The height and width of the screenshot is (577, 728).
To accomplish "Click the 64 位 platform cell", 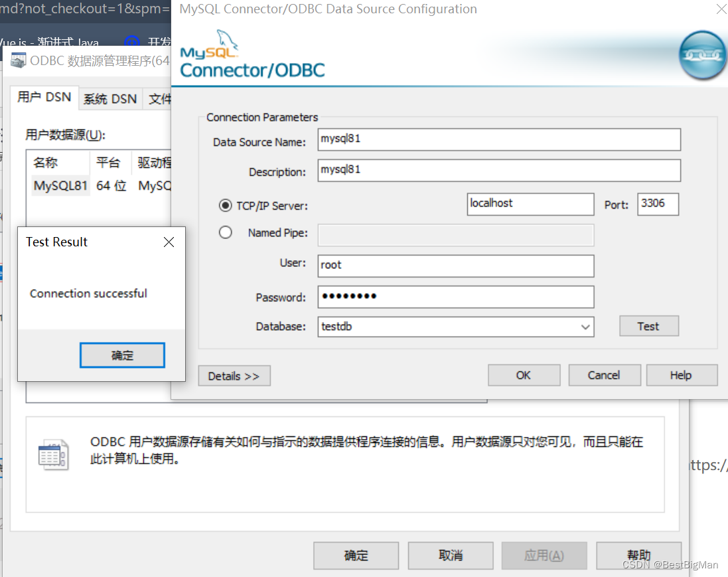I will click(x=111, y=186).
